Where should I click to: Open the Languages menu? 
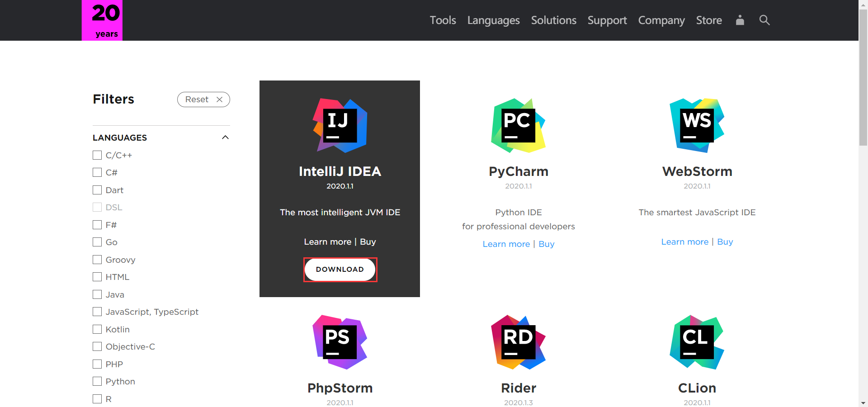pos(493,20)
